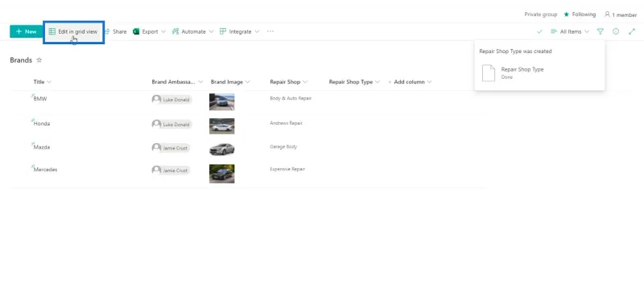The image size is (644, 304).
Task: Open the Title column header menu
Action: pyautogui.click(x=43, y=82)
